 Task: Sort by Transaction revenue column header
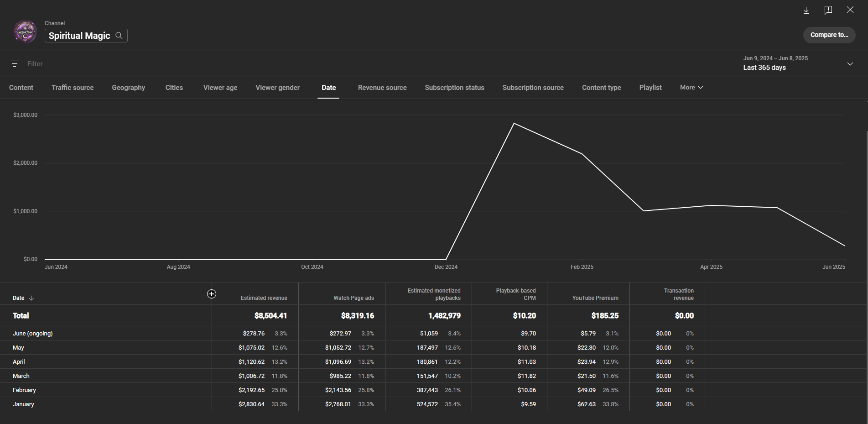tap(679, 294)
